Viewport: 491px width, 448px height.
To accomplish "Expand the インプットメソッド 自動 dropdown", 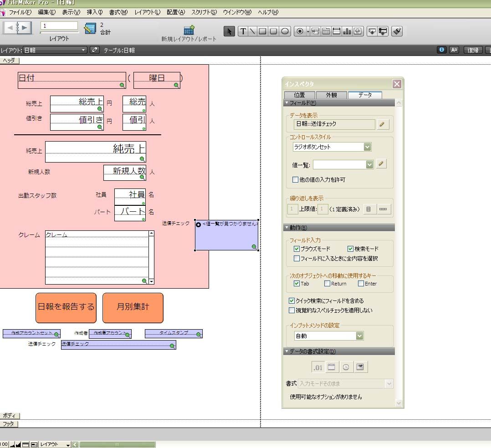I will 359,336.
